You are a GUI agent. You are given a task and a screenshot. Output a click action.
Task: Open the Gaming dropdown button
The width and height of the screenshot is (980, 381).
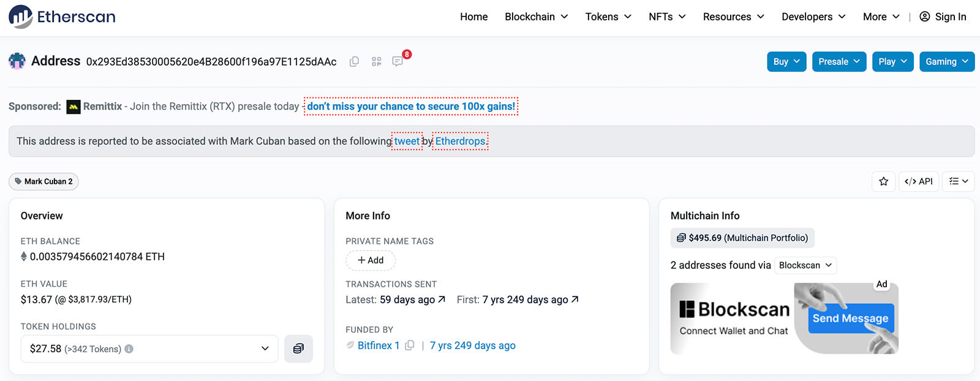click(x=946, y=62)
